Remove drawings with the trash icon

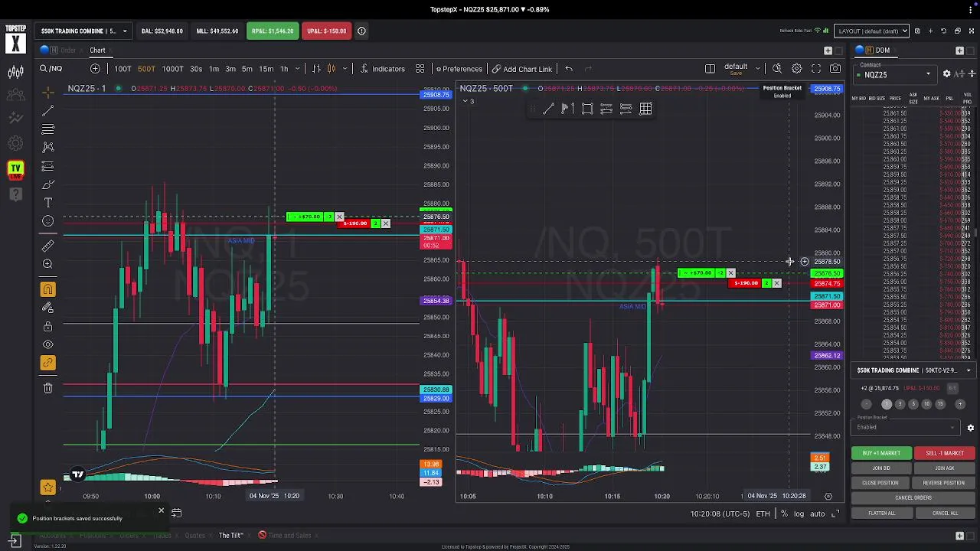tap(47, 388)
